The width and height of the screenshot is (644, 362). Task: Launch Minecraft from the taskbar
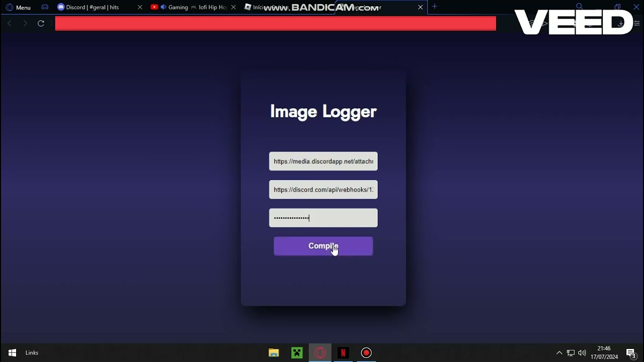[x=297, y=353]
